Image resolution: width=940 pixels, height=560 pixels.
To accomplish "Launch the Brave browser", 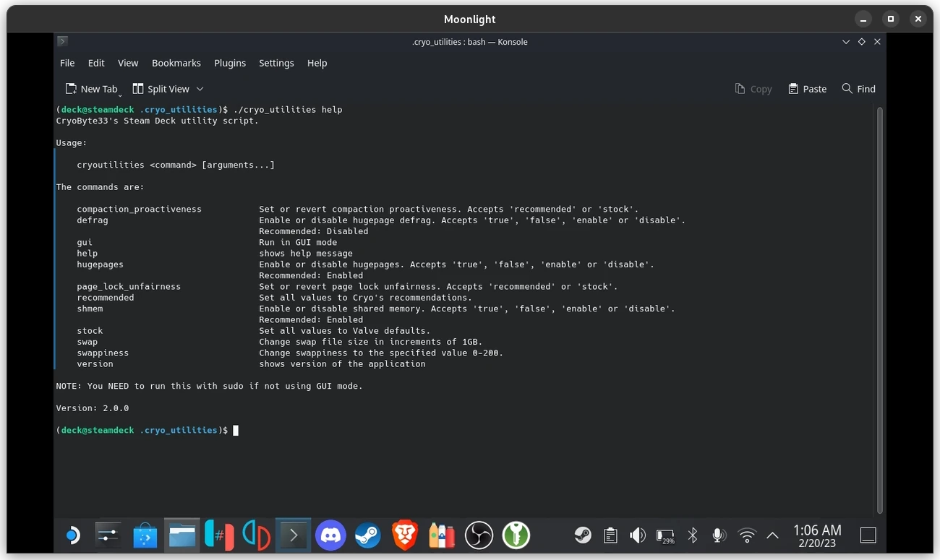I will coord(405,535).
